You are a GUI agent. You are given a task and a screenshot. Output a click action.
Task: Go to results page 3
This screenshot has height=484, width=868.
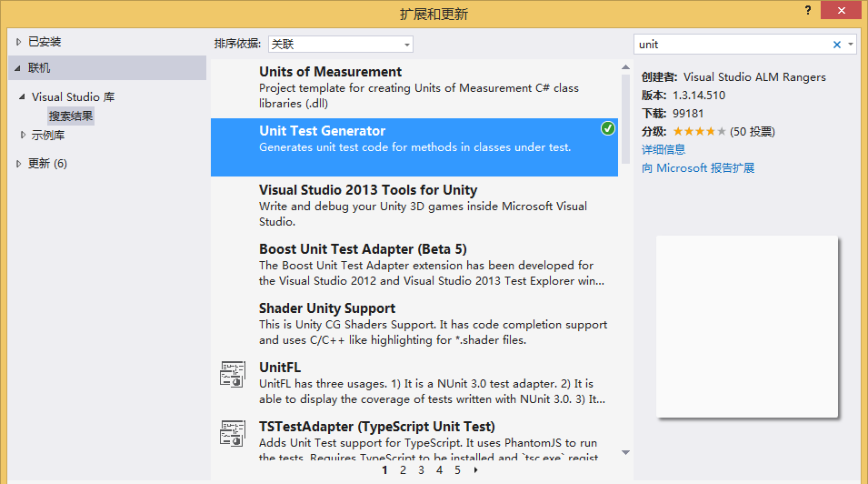pyautogui.click(x=421, y=470)
